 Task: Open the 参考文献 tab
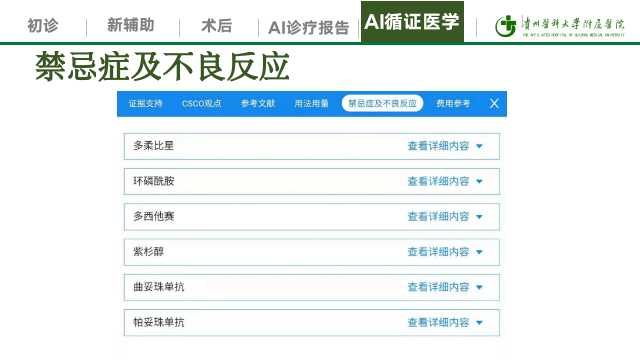(x=258, y=104)
